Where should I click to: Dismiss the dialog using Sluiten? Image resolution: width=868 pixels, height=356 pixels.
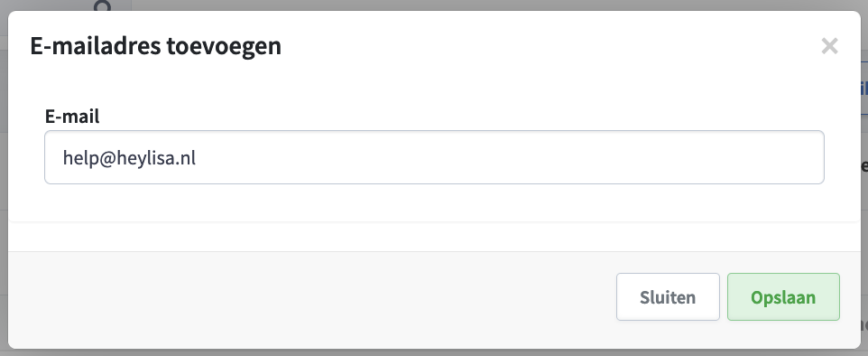[668, 296]
